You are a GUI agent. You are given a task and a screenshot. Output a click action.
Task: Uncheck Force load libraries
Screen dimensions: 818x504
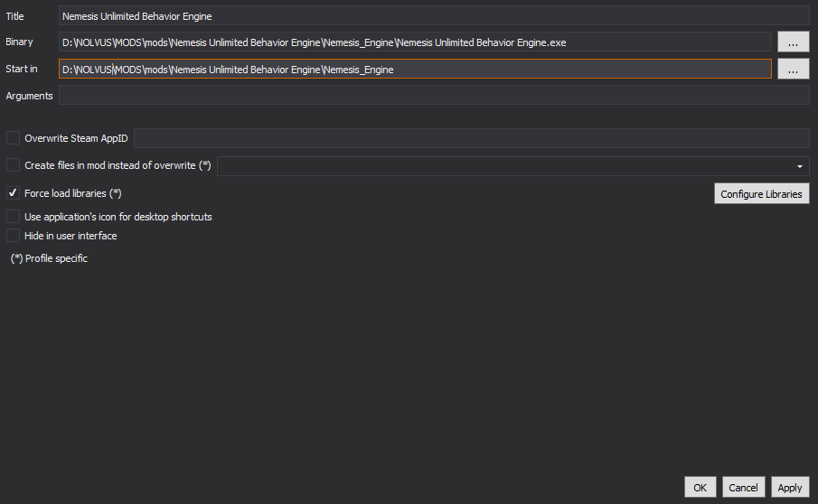13,193
